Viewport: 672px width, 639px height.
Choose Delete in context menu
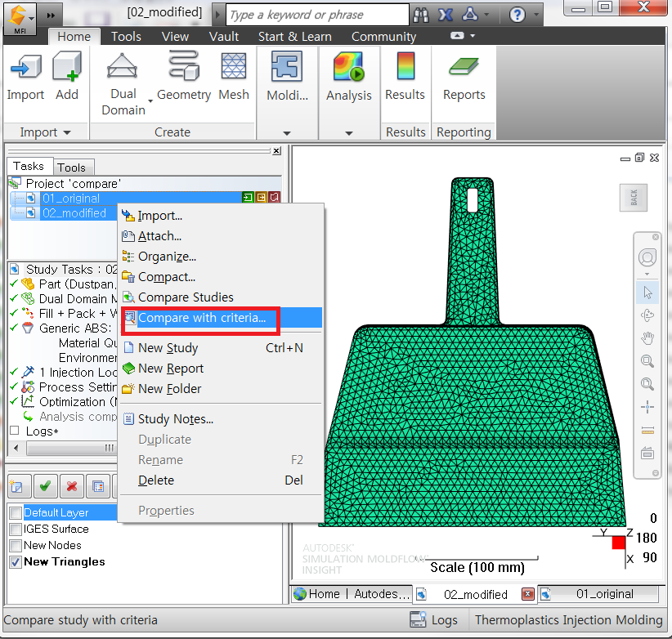coord(222,480)
